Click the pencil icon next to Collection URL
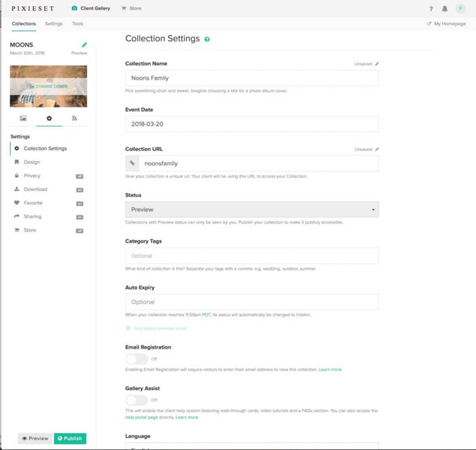 click(377, 150)
